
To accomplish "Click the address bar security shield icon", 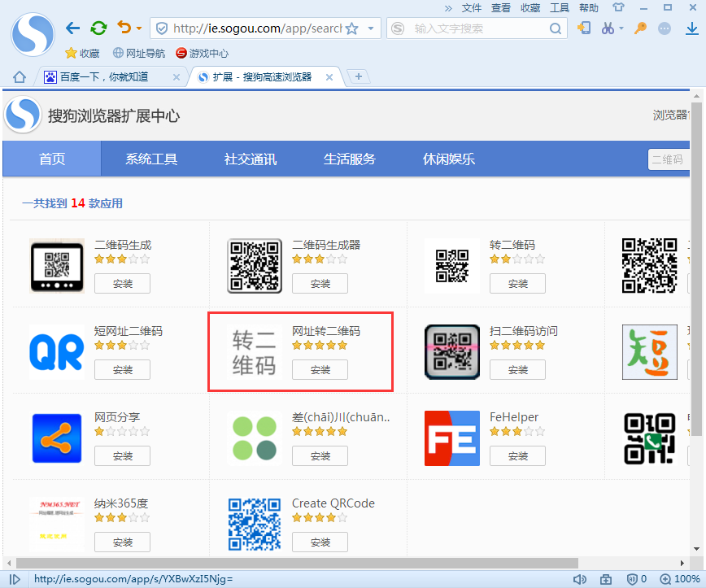I will [x=162, y=28].
